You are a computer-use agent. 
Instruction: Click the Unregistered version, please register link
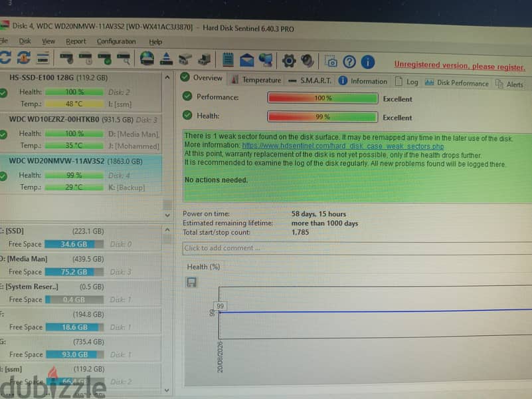(460, 66)
